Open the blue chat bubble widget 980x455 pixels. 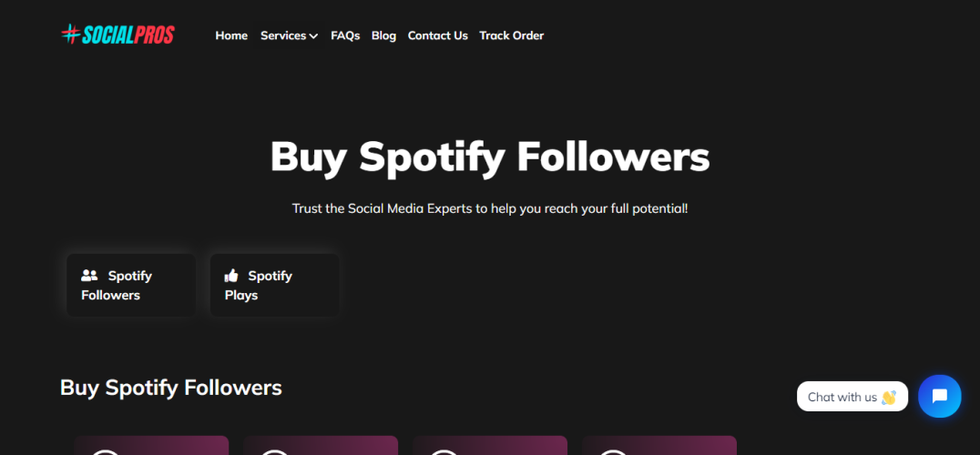tap(939, 396)
